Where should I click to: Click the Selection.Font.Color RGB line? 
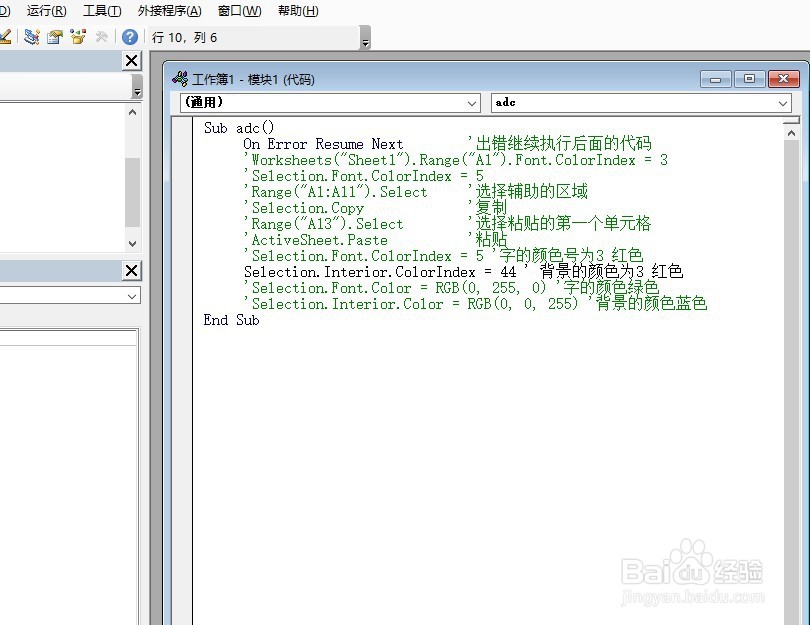[x=451, y=288]
